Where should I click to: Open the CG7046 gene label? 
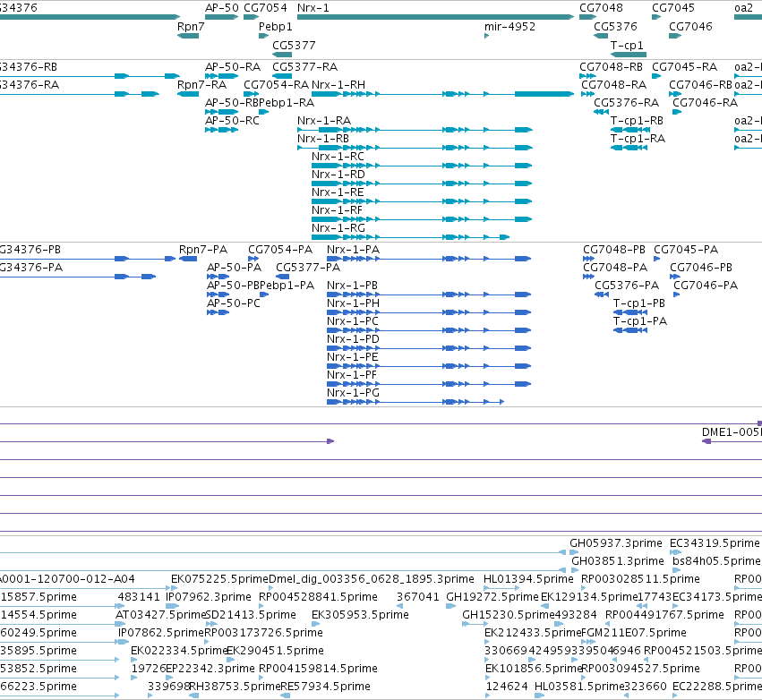[690, 26]
